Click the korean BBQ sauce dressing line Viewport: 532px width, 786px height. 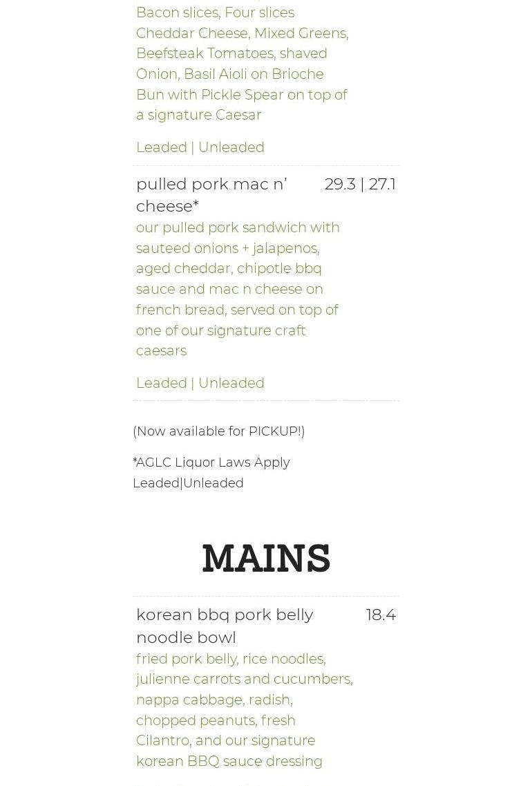coord(229,761)
